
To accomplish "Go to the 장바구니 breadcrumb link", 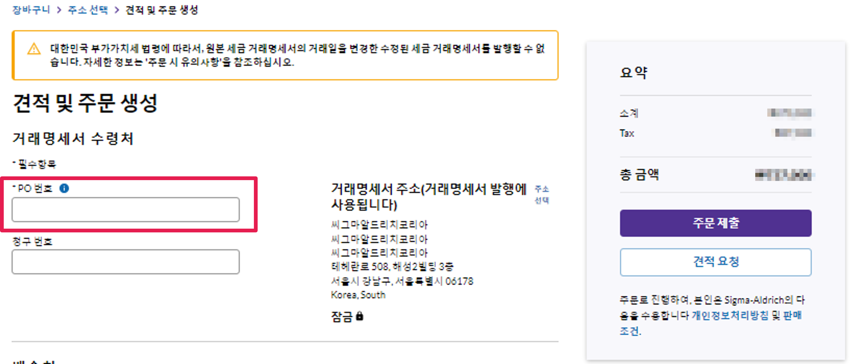I will click(31, 10).
